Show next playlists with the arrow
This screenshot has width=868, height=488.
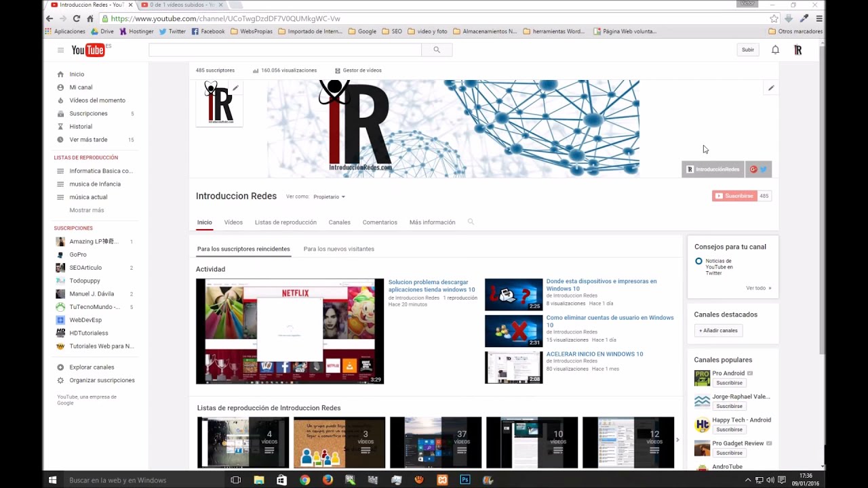pos(677,440)
